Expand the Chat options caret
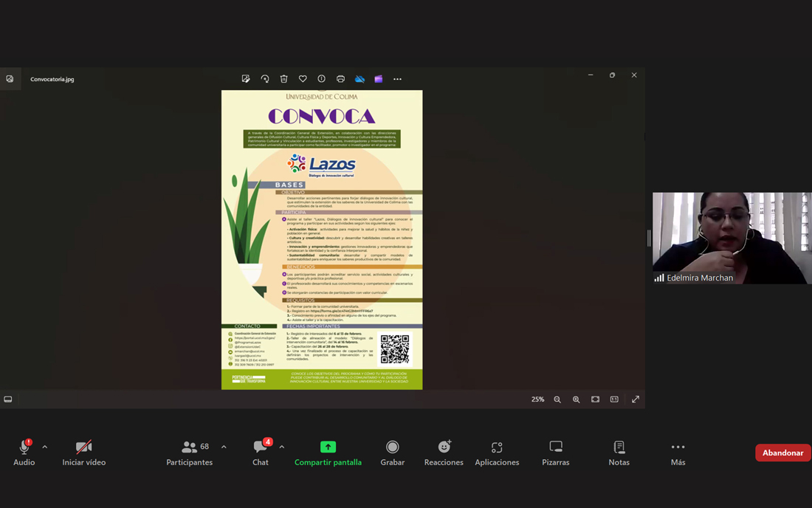 (x=282, y=447)
